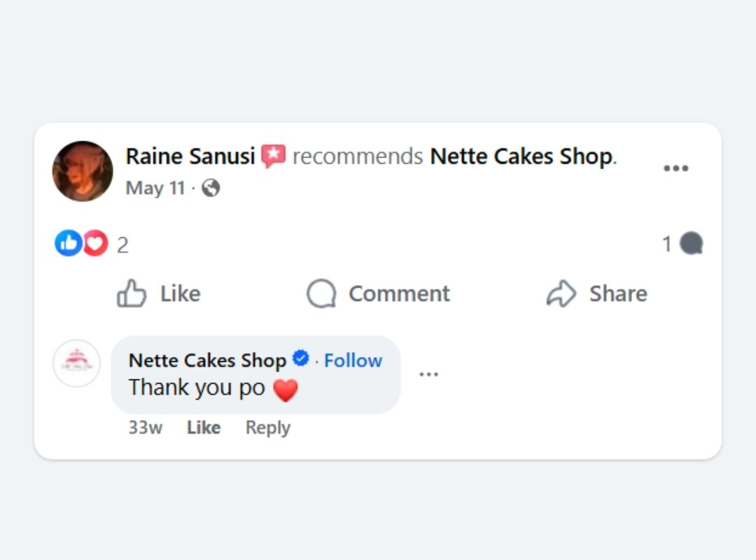756x560 pixels.
Task: Follow Nette Cakes Shop from comment
Action: point(353,360)
